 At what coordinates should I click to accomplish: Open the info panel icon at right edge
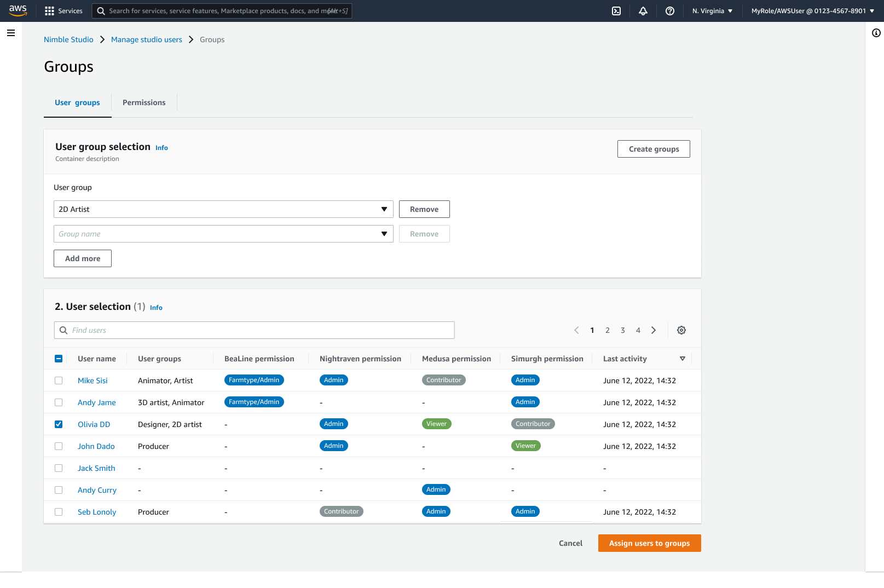point(876,33)
